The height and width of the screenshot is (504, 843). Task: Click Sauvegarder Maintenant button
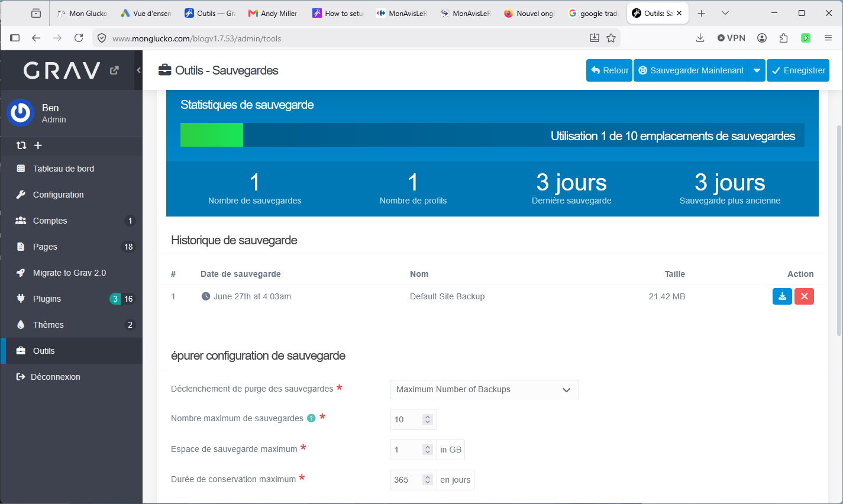[691, 70]
